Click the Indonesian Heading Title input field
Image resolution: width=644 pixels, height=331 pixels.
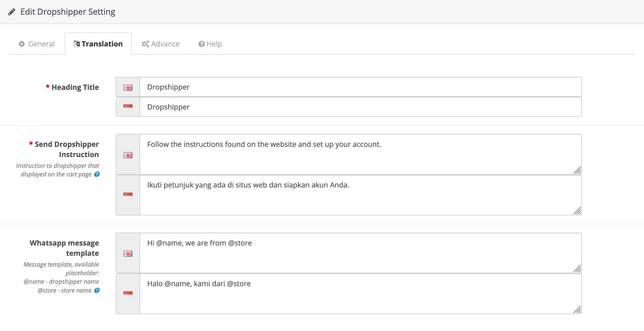[360, 107]
